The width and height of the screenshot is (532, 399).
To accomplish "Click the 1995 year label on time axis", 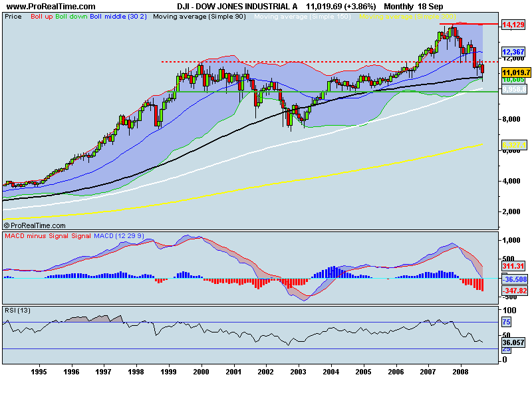I will [39, 372].
